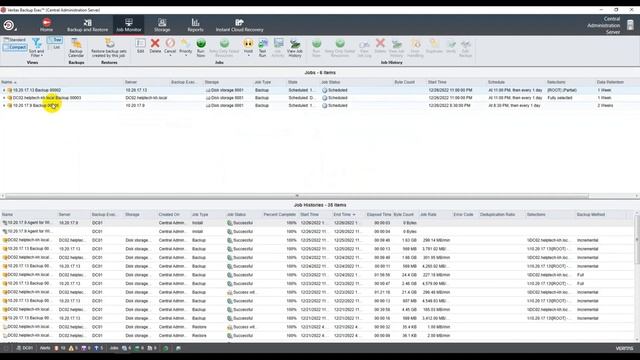Screen dimensions: 640x360
Task: Click the DC01 server in status bar
Action: pos(24,348)
